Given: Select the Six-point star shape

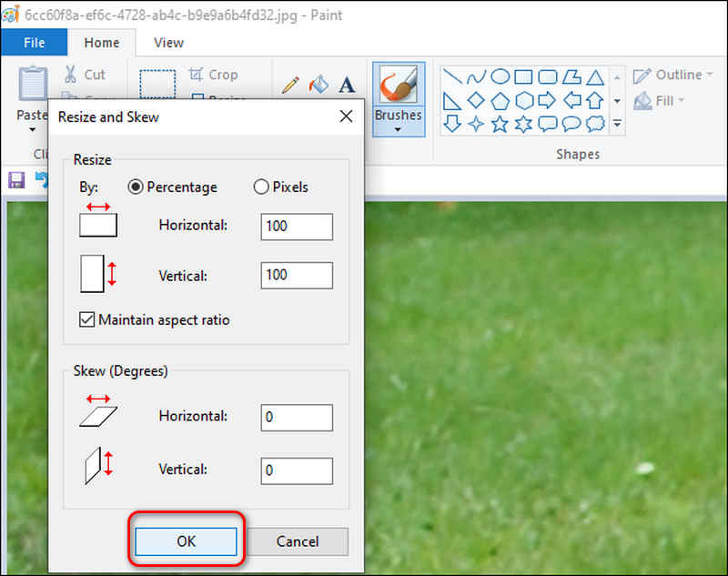Looking at the screenshot, I should (x=524, y=125).
